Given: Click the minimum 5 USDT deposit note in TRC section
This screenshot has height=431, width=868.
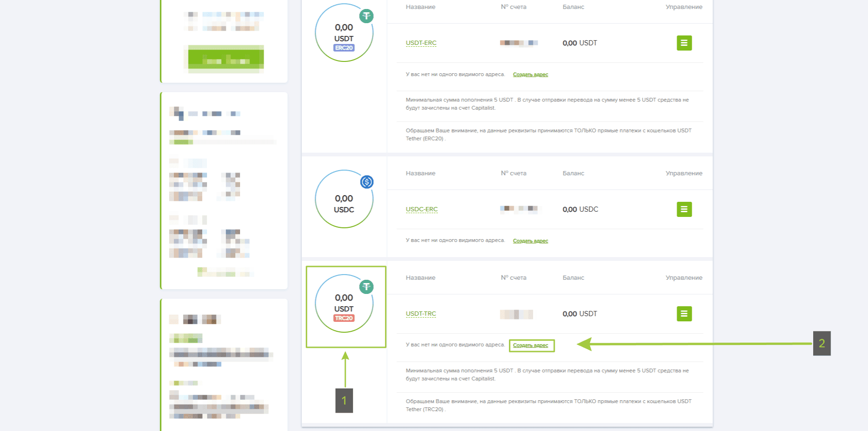Looking at the screenshot, I should tap(547, 375).
